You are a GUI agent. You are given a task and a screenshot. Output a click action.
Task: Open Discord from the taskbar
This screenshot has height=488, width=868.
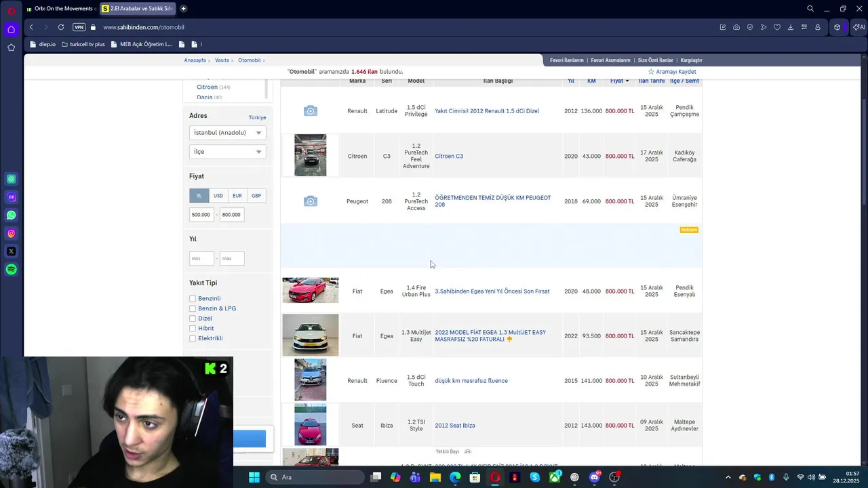[x=595, y=477]
